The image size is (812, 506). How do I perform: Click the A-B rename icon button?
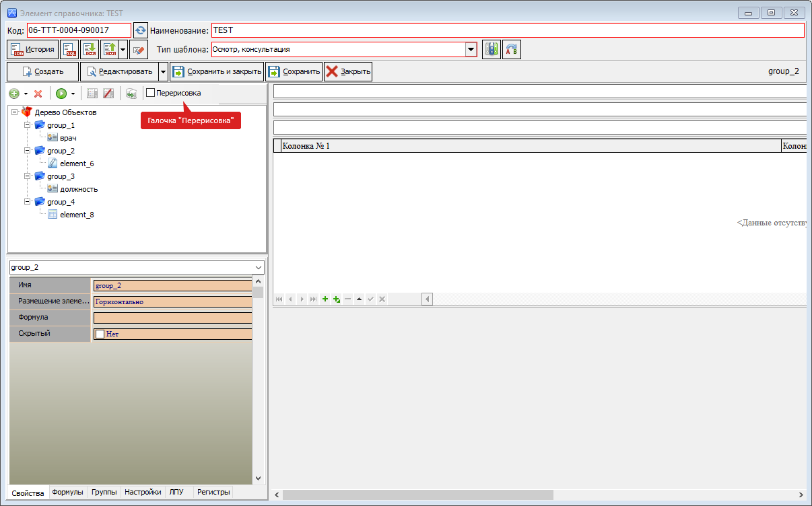(x=512, y=50)
